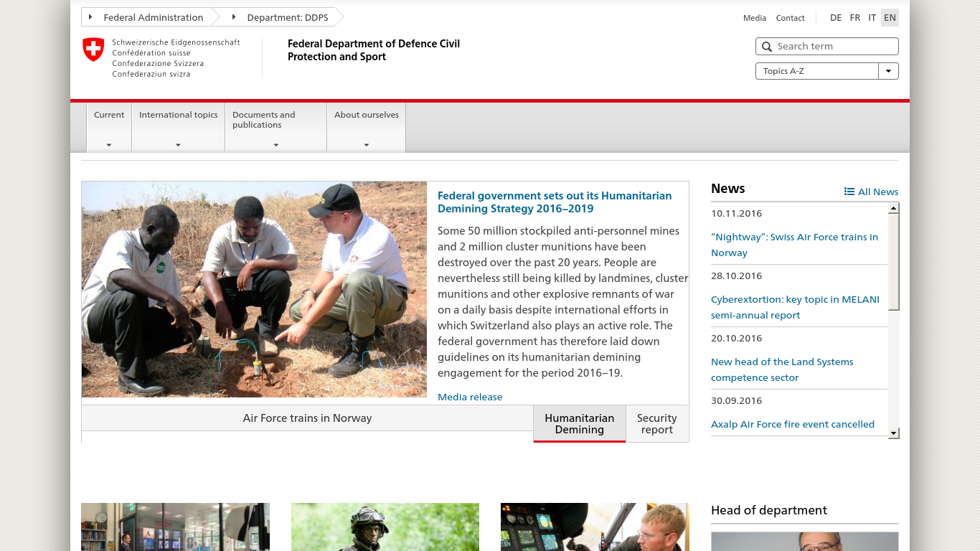
Task: Expand the International topics menu
Action: click(178, 128)
